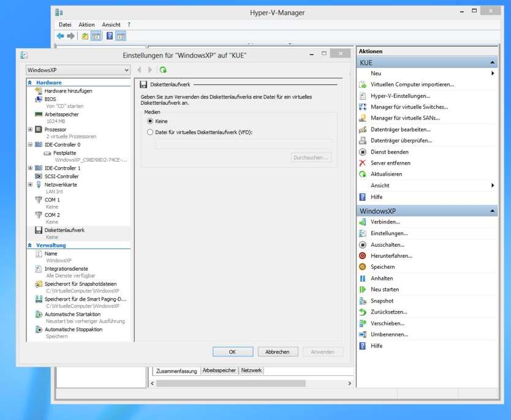
Task: Click the Manager für virtuelle SANs icon
Action: (x=362, y=118)
